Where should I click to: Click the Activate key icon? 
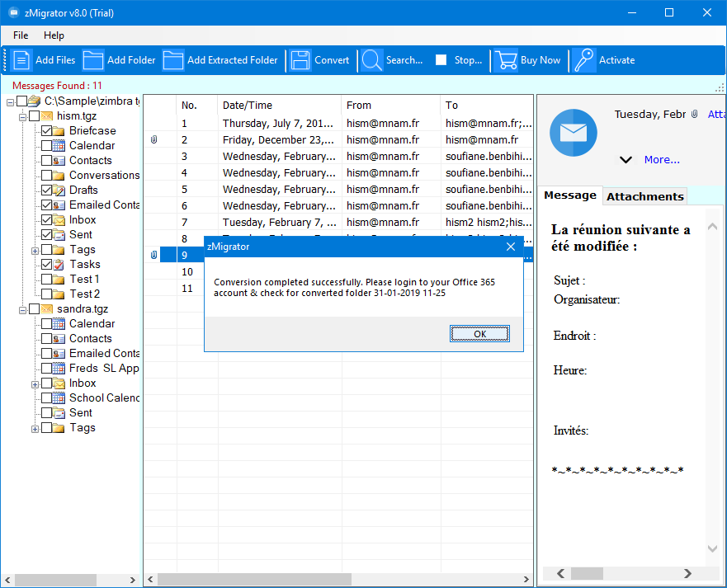tap(584, 60)
